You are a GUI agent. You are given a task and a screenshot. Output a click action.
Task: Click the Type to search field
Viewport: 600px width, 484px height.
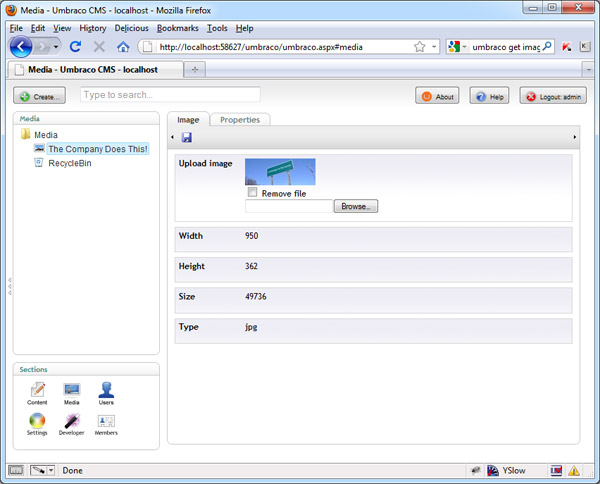point(170,95)
